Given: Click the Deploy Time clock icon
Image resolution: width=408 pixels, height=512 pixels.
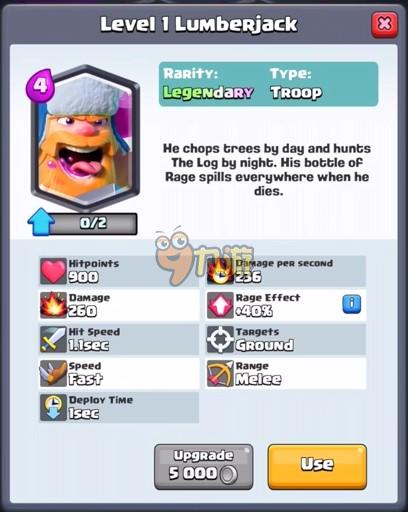Looking at the screenshot, I should (53, 407).
